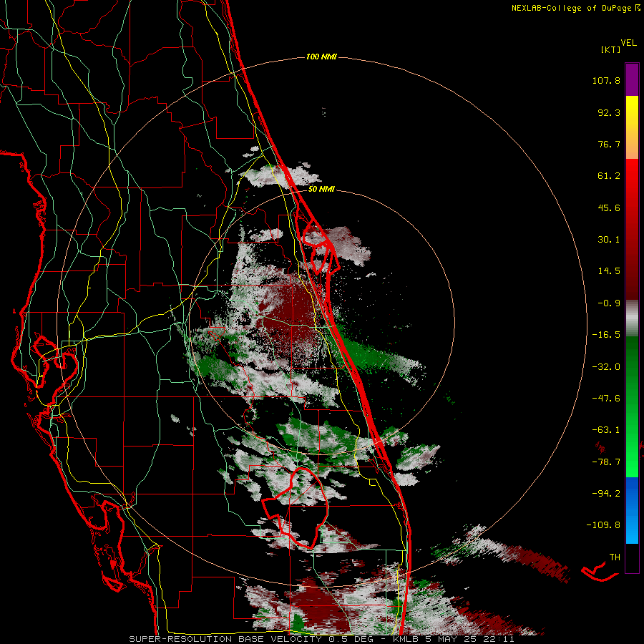Click the "TH" legend label
This screenshot has height=644, width=644.
(x=615, y=557)
